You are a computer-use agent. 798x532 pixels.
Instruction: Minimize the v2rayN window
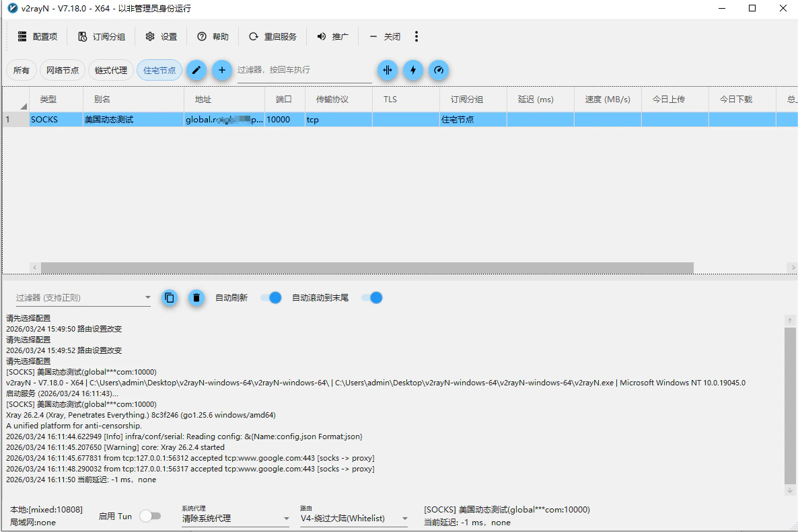coord(722,8)
